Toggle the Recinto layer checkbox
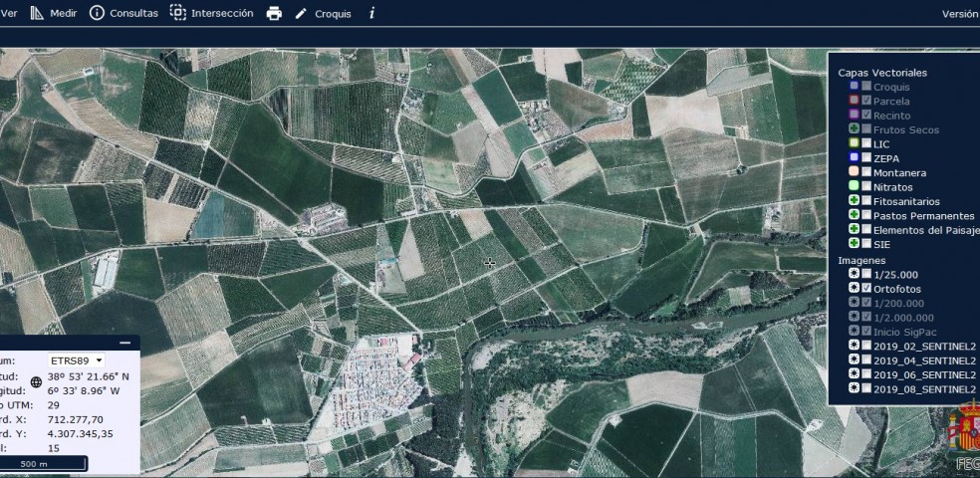Image resolution: width=980 pixels, height=478 pixels. click(x=866, y=115)
